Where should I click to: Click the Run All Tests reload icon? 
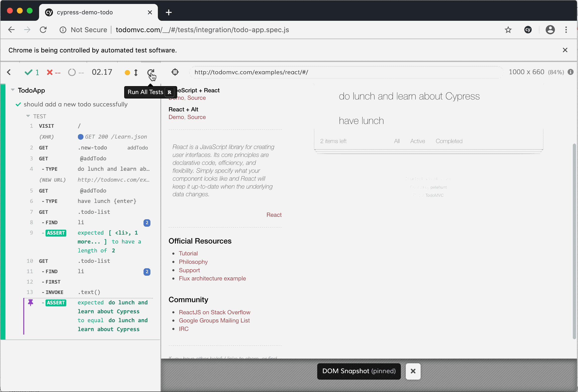(x=150, y=73)
